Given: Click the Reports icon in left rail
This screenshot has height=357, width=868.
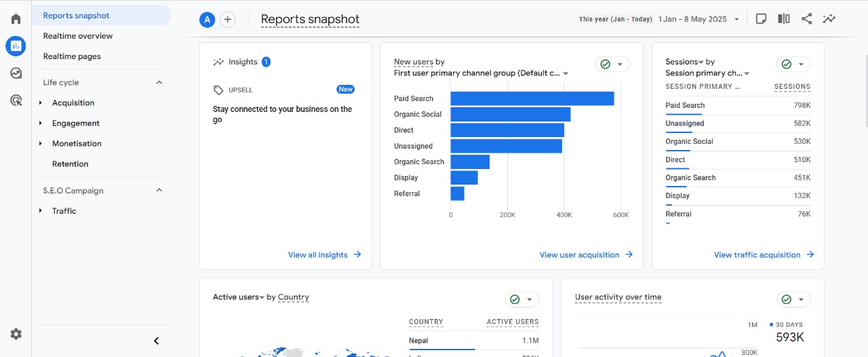Looking at the screenshot, I should [x=16, y=46].
